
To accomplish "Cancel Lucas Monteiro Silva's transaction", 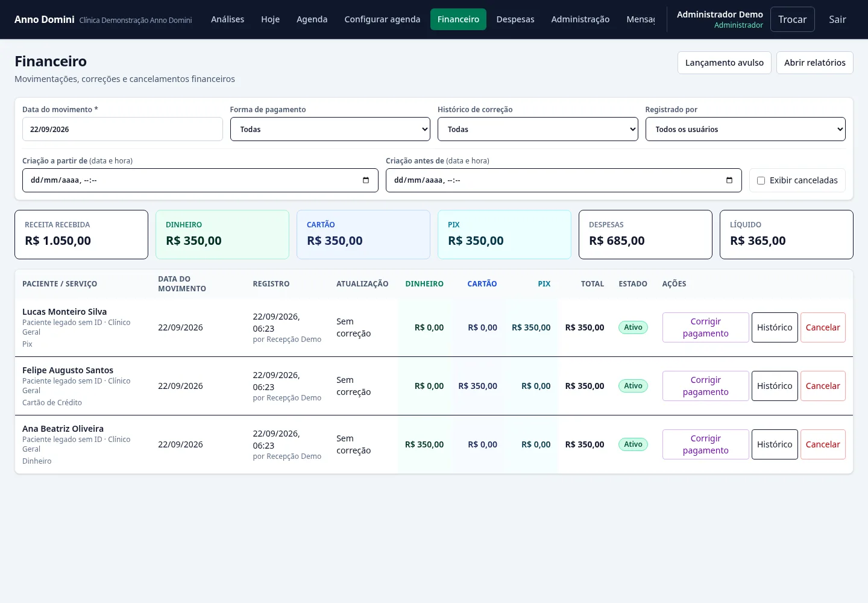I will pyautogui.click(x=823, y=327).
